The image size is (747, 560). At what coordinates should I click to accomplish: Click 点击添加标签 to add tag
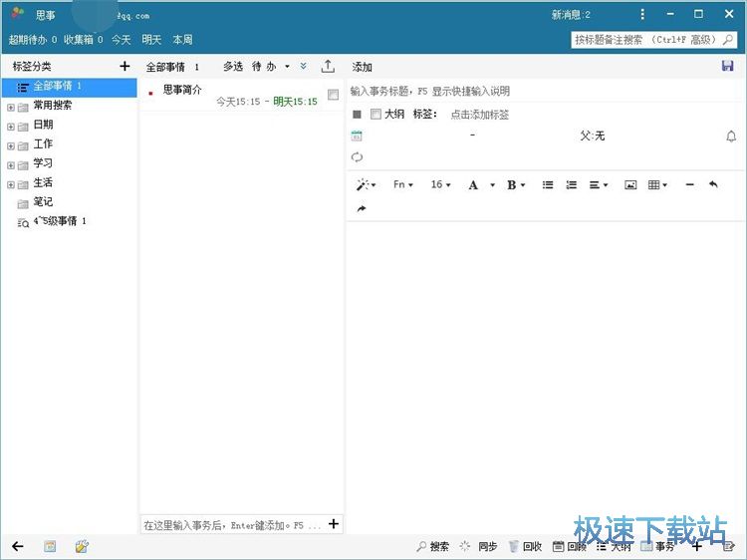point(479,115)
